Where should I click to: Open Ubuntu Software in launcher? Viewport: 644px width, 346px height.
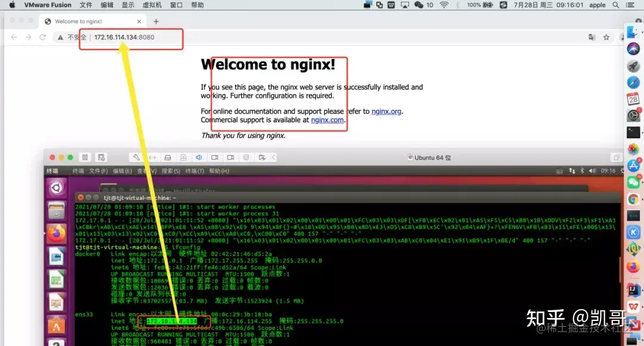[56, 326]
